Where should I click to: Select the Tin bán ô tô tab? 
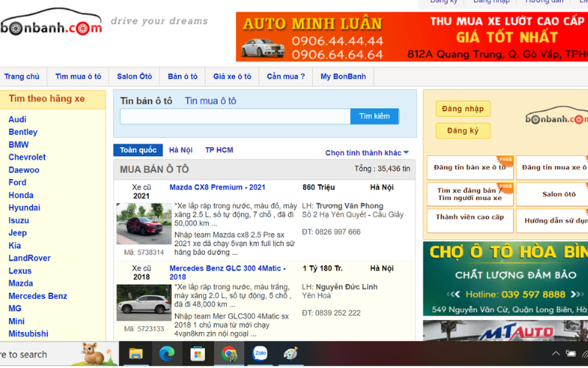146,101
